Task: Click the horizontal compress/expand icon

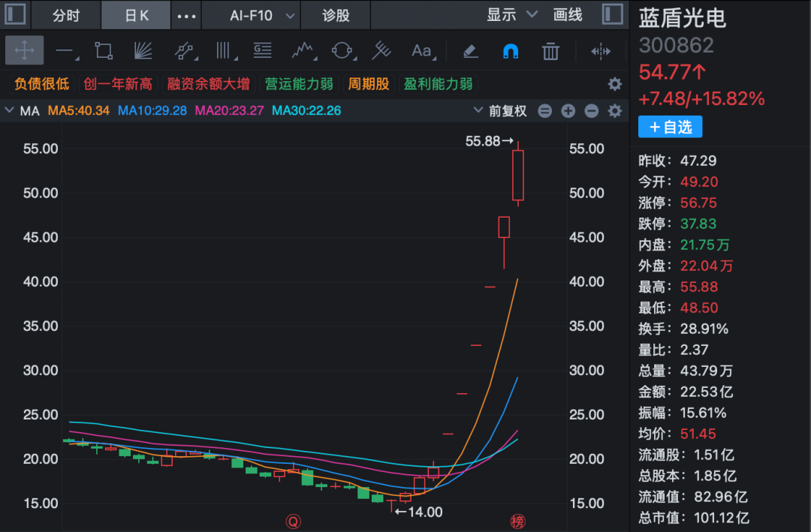Action: tap(601, 51)
